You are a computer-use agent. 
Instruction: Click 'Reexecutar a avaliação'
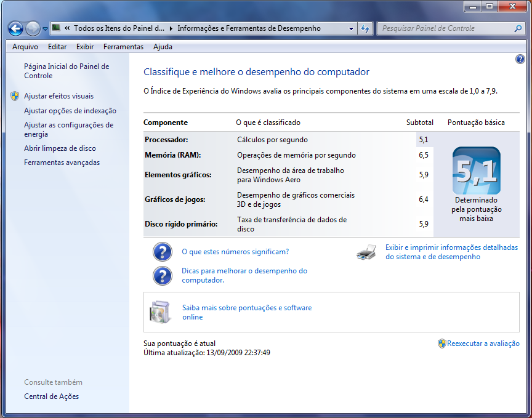pos(483,344)
